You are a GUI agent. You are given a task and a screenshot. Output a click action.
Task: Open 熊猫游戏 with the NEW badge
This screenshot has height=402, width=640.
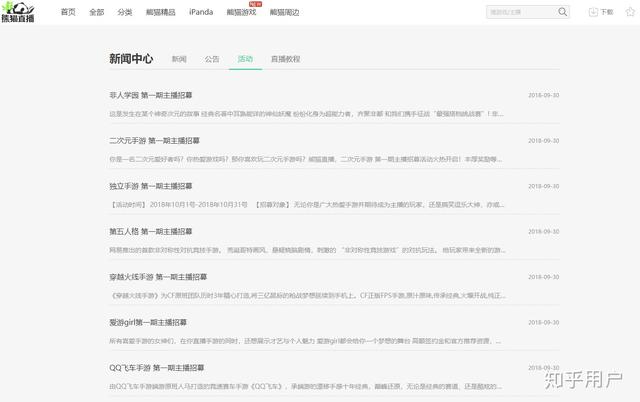(240, 12)
